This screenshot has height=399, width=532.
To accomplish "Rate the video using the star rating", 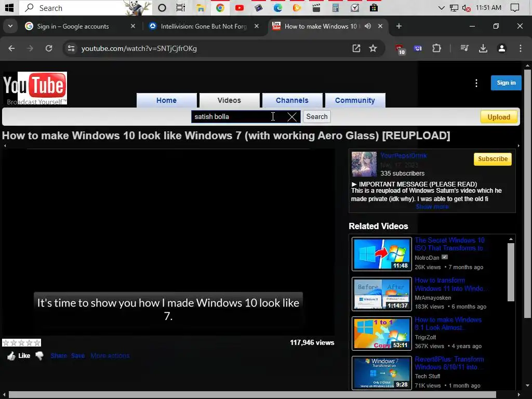I will click(x=21, y=343).
